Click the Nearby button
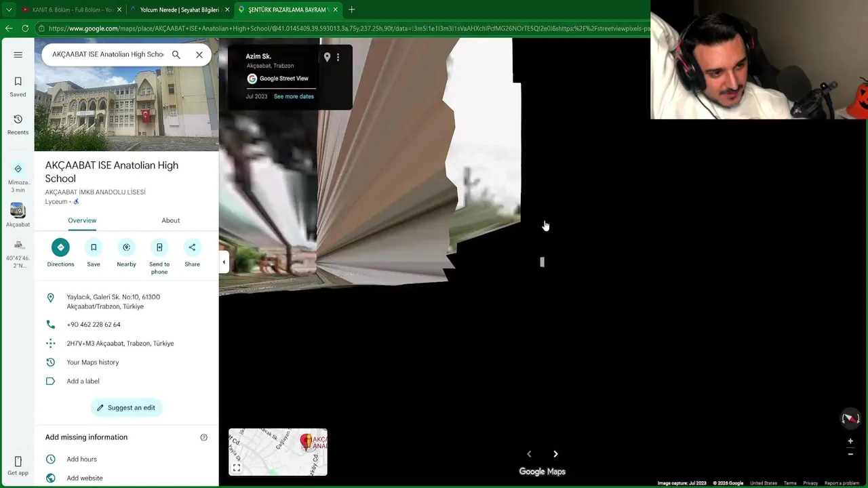868x488 pixels. pos(126,253)
